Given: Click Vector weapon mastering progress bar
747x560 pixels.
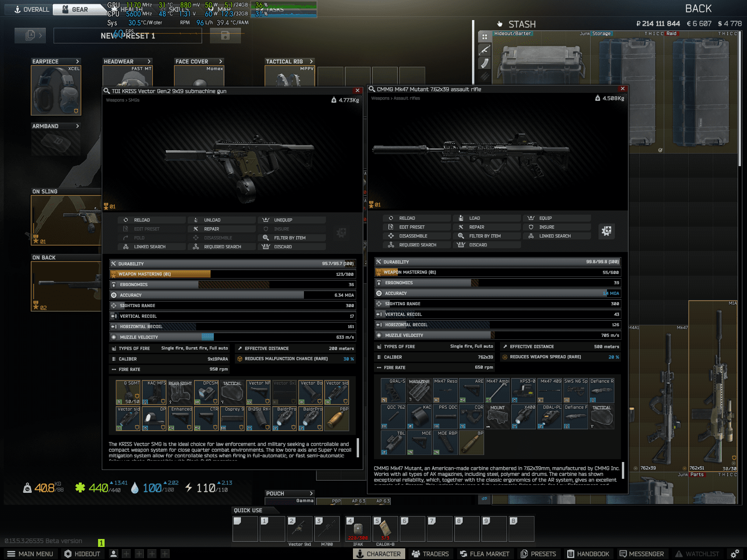Looking at the screenshot, I should click(x=233, y=274).
